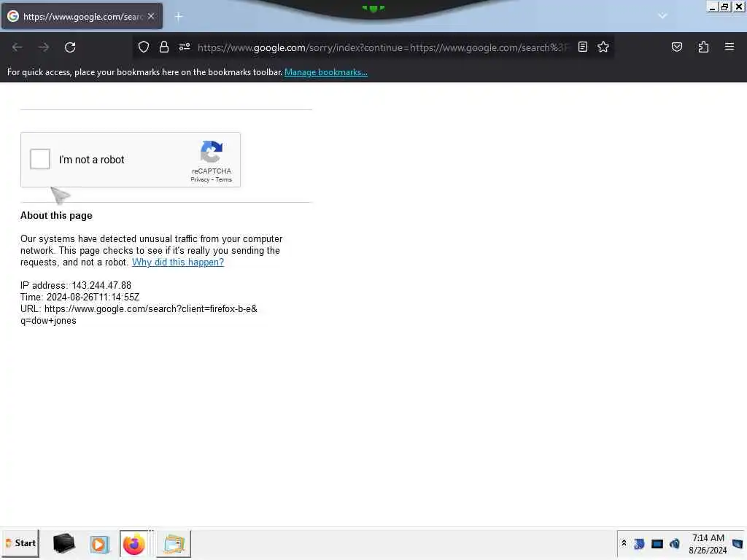Click the q=dow+jones URL text

48,321
